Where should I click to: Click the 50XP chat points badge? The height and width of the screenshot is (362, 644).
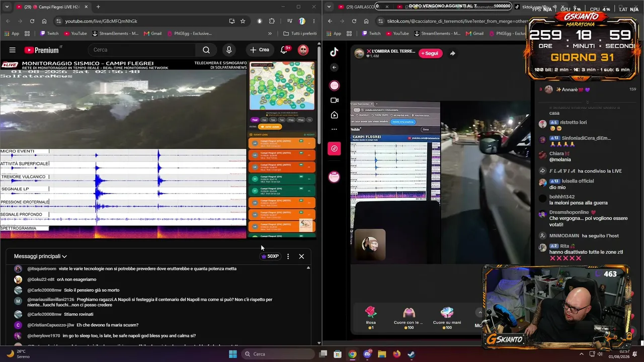(270, 256)
